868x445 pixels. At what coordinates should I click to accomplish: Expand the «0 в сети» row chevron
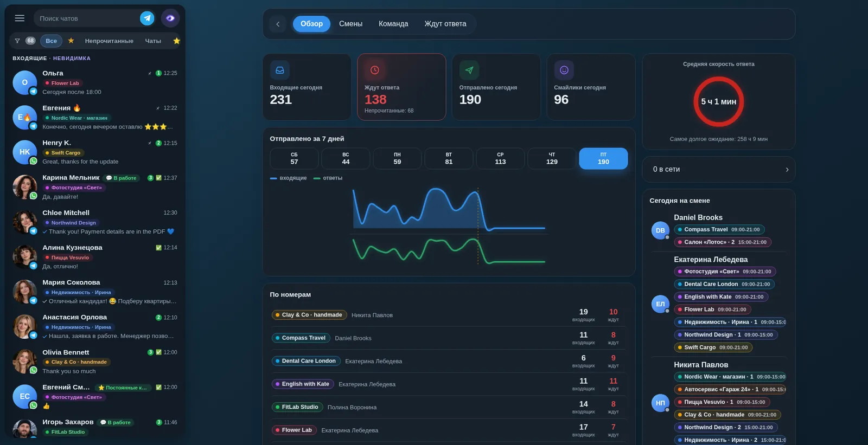[787, 170]
